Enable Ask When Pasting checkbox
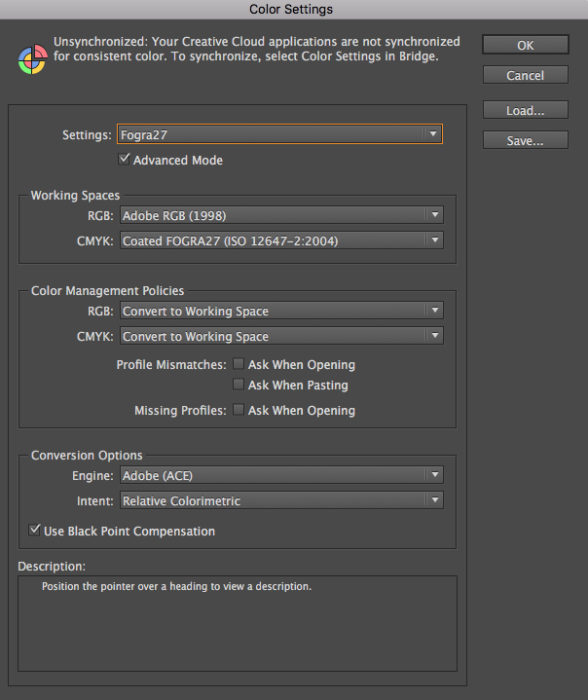The image size is (588, 700). [x=239, y=386]
